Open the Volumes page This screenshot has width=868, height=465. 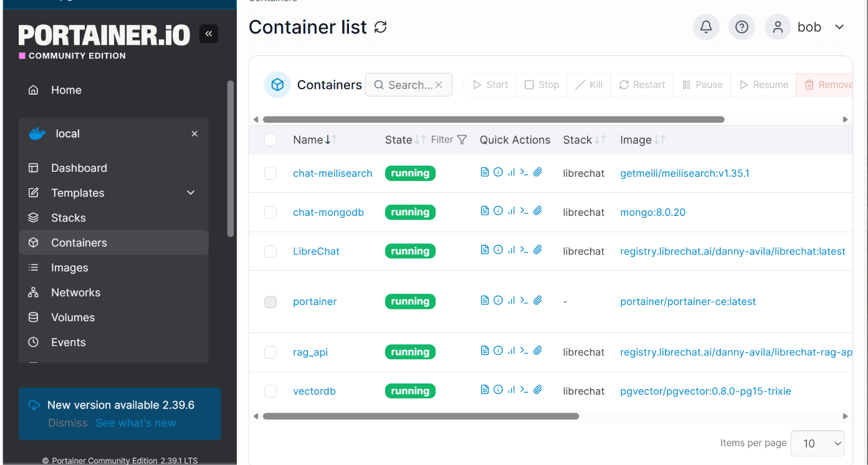tap(113, 317)
